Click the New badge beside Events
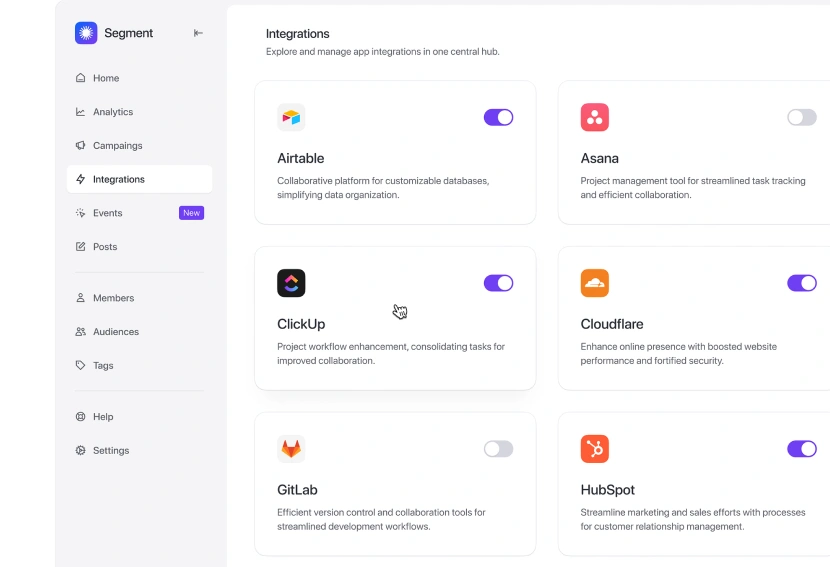This screenshot has height=567, width=830. (191, 213)
